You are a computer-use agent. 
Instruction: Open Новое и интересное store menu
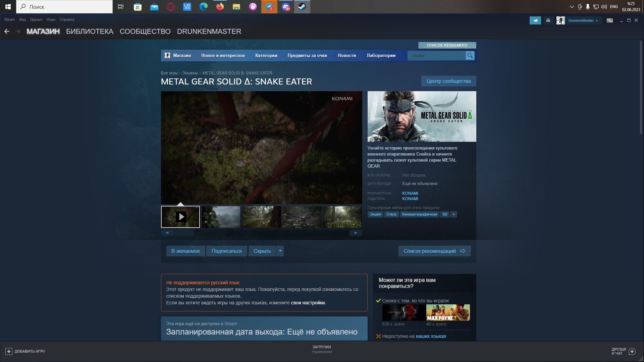click(223, 56)
